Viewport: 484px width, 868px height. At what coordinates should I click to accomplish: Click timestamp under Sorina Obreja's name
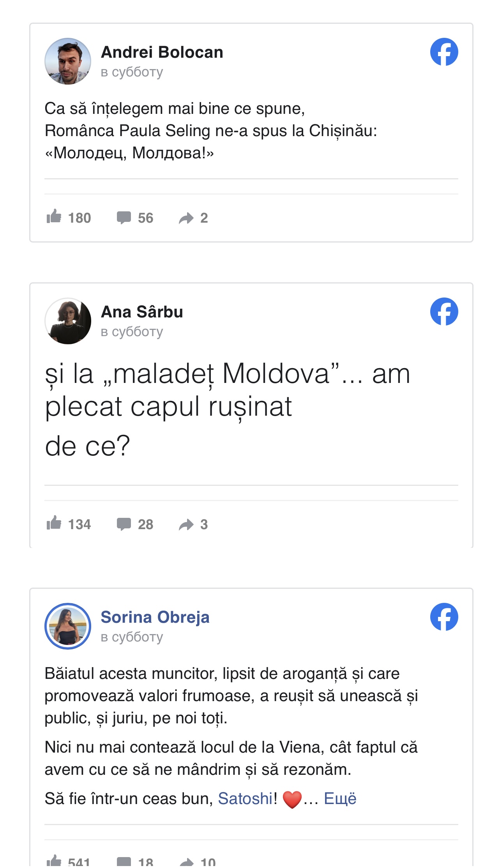click(x=132, y=637)
